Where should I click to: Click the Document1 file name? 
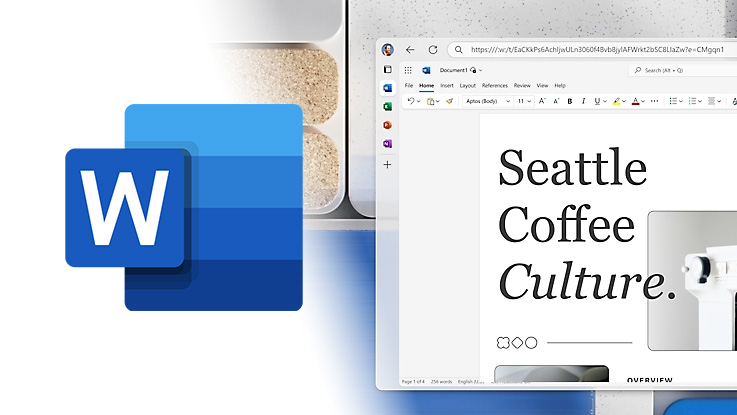453,70
